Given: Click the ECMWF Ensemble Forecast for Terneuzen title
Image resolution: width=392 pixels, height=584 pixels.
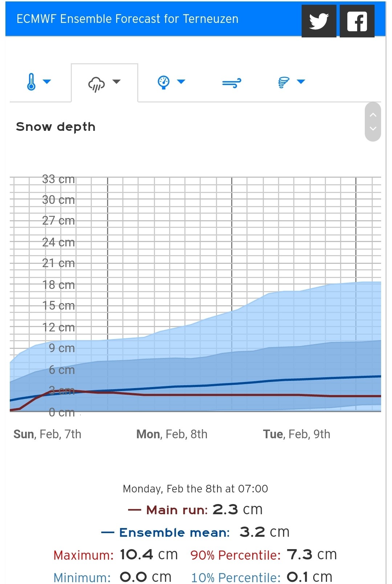Looking at the screenshot, I should click(x=127, y=19).
